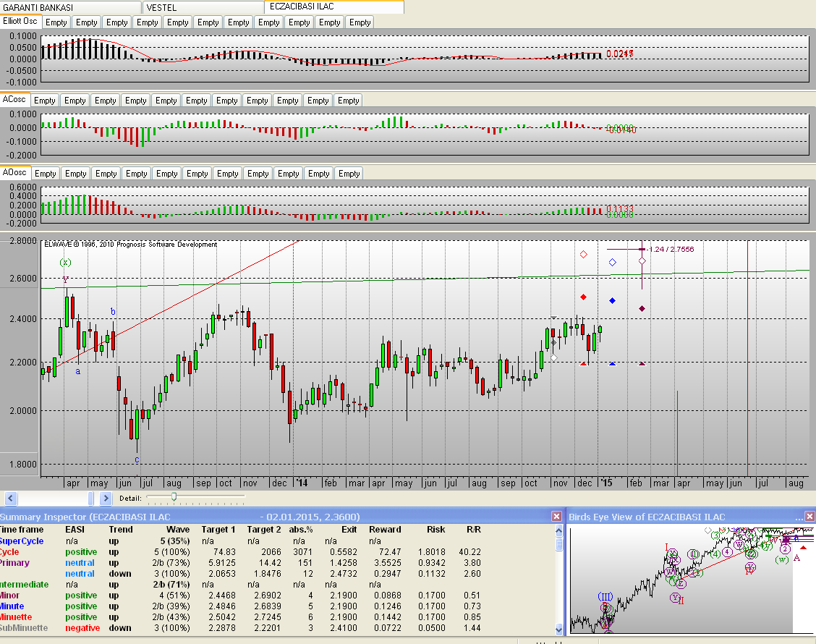Click the solid blue diamond target marker
The width and height of the screenshot is (816, 644).
(612, 300)
